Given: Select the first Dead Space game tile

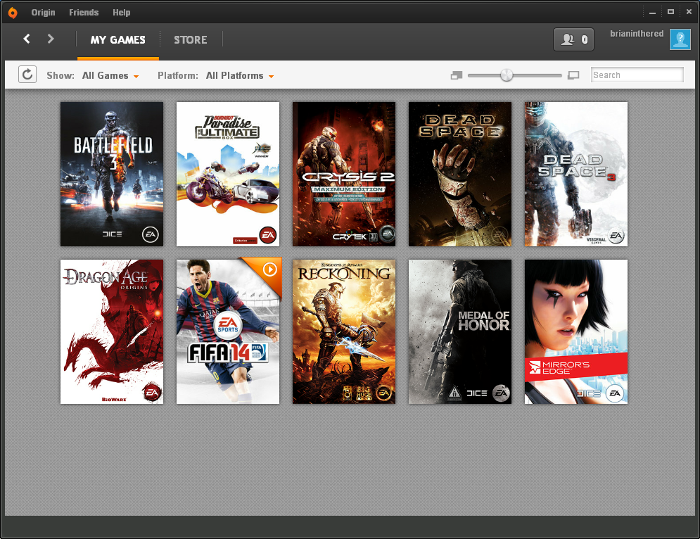Looking at the screenshot, I should click(x=460, y=174).
